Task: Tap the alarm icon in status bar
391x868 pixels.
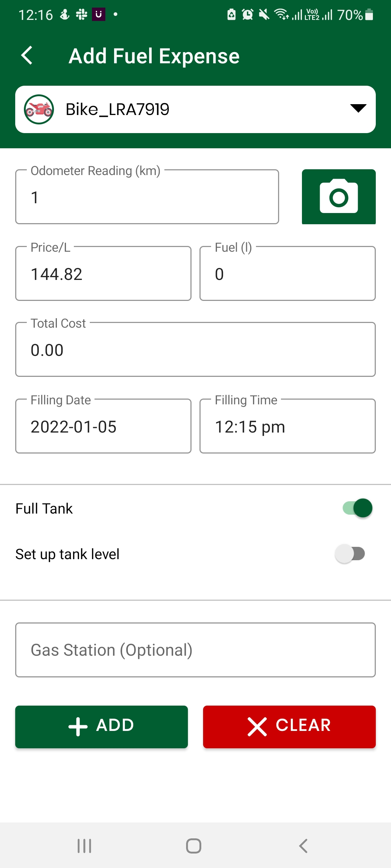Action: [248, 15]
